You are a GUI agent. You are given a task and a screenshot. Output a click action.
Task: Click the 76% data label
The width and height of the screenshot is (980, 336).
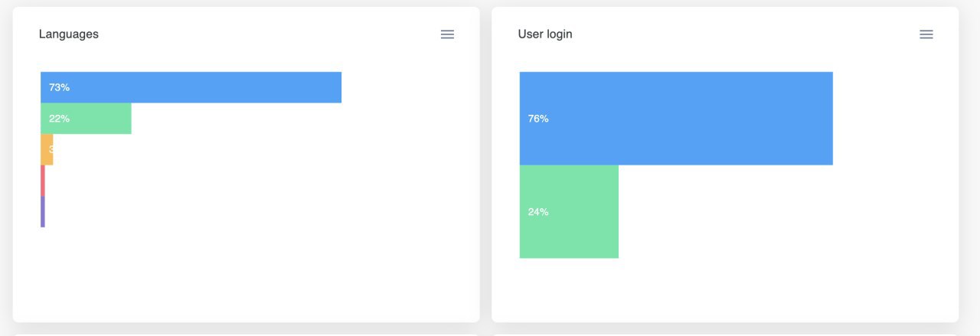pyautogui.click(x=538, y=119)
